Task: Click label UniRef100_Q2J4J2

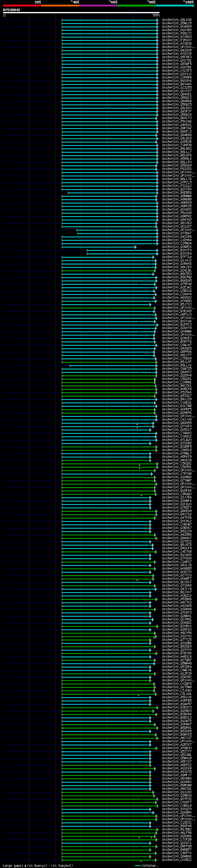Action: (177, 260)
